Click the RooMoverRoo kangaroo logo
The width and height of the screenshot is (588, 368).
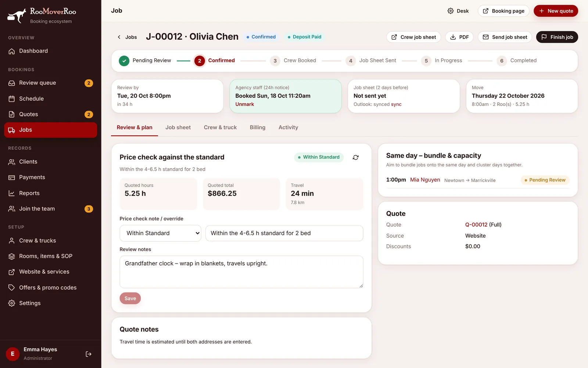click(x=17, y=15)
